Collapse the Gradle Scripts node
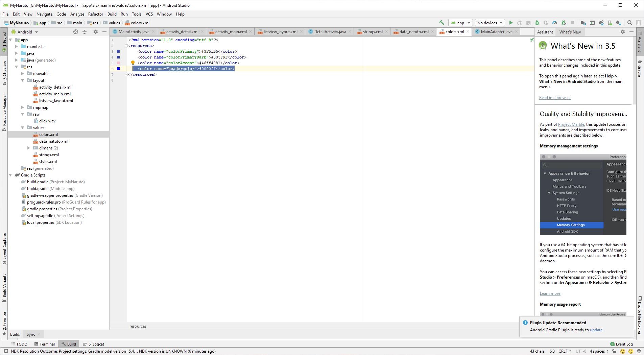Image resolution: width=644 pixels, height=355 pixels. (10, 175)
